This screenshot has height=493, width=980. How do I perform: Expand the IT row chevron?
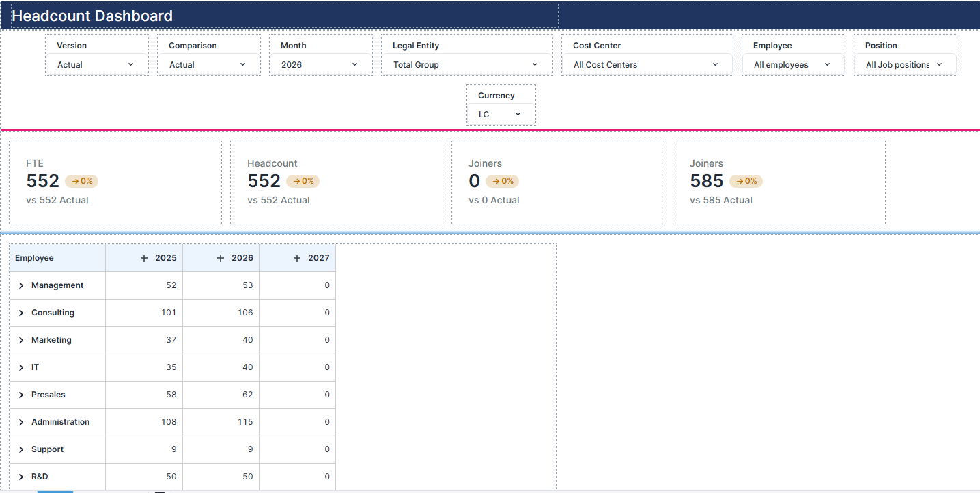coord(21,367)
